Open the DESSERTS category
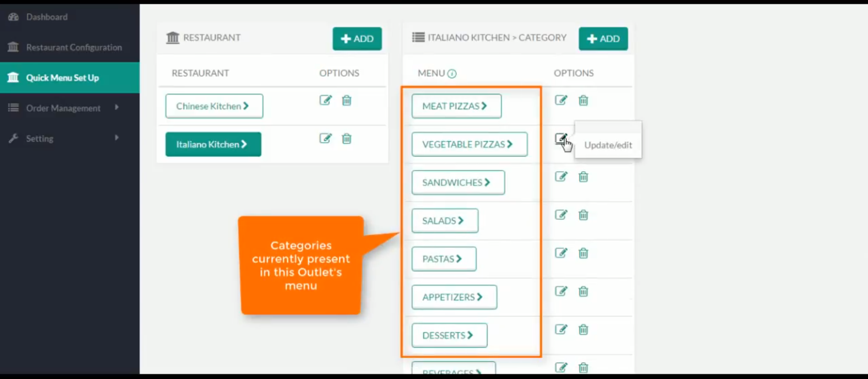 (449, 335)
